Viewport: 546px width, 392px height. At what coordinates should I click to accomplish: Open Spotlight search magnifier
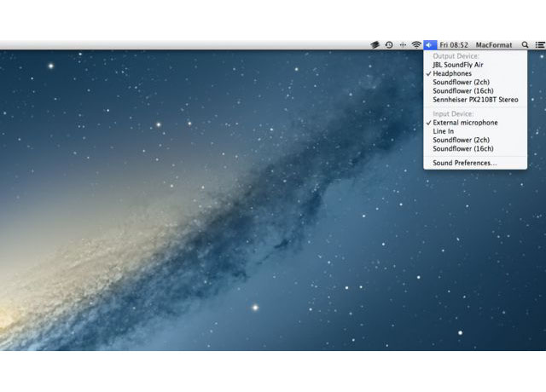526,45
